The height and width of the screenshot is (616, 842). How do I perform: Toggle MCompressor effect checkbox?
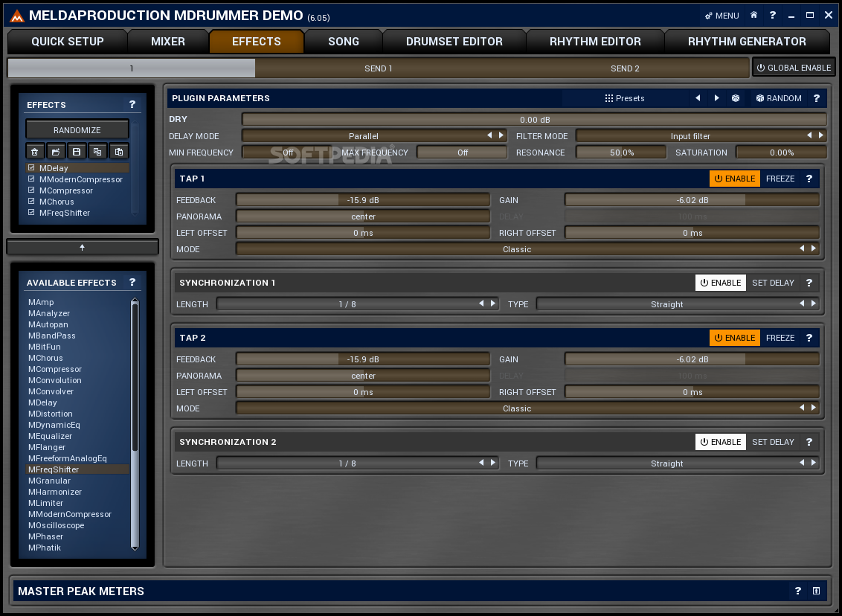click(x=32, y=190)
